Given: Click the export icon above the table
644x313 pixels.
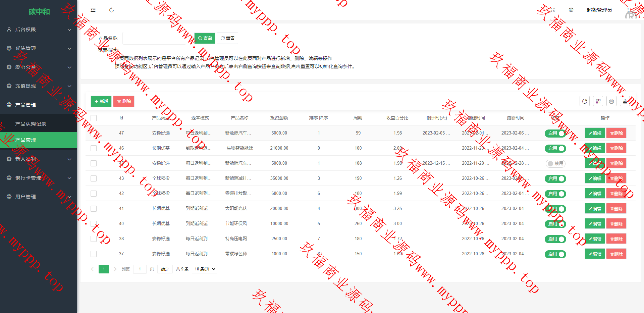Looking at the screenshot, I should point(625,101).
